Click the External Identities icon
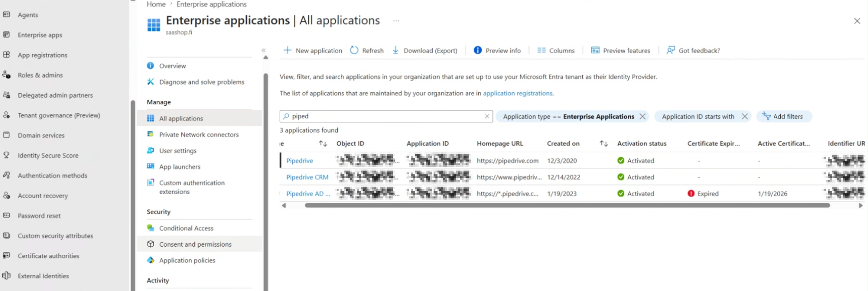This screenshot has width=868, height=291. 6,276
